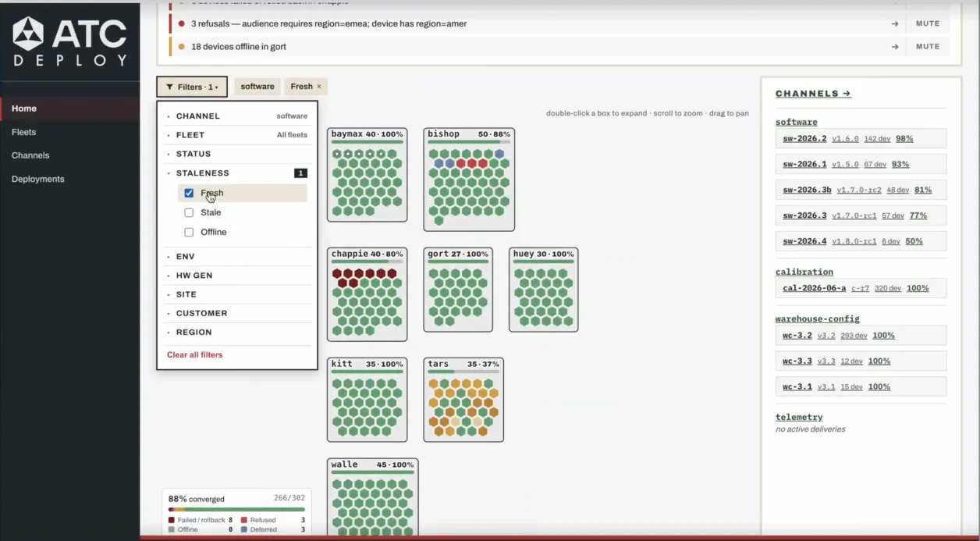Open the sw-2026.3 channel
Image resolution: width=980 pixels, height=541 pixels.
click(x=804, y=215)
